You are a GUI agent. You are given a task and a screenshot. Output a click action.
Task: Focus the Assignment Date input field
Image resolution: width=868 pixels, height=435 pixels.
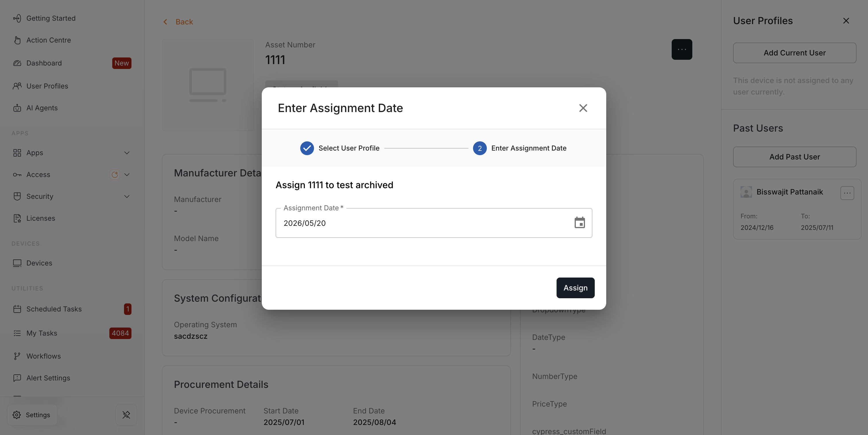click(434, 223)
